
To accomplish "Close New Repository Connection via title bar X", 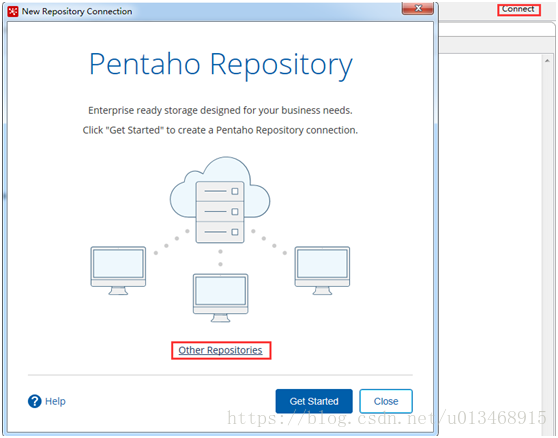I will click(418, 8).
